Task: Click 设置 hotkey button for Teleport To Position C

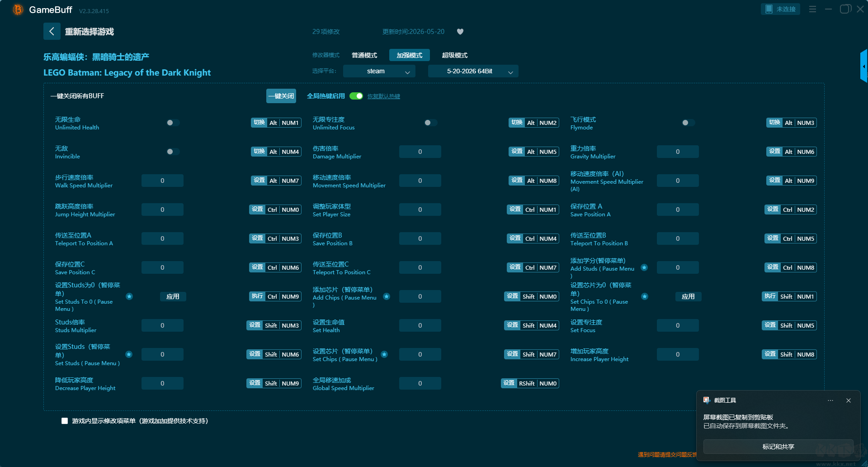Action: [515, 267]
